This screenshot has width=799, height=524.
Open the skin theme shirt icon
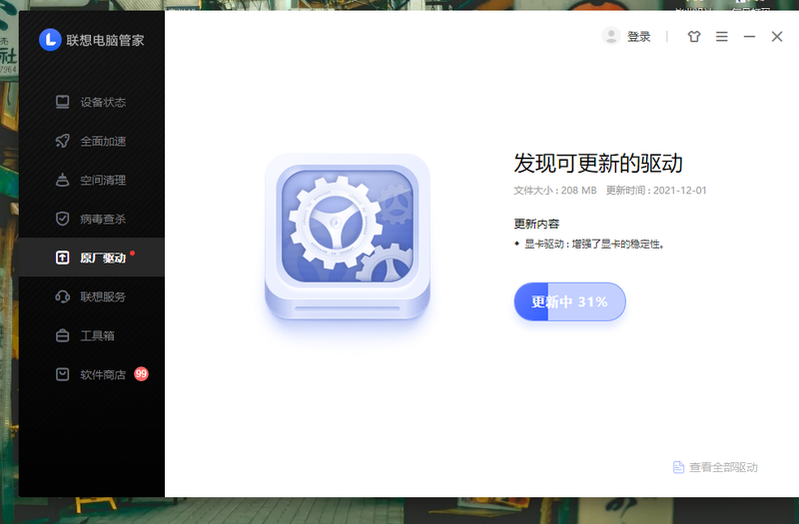pyautogui.click(x=694, y=37)
